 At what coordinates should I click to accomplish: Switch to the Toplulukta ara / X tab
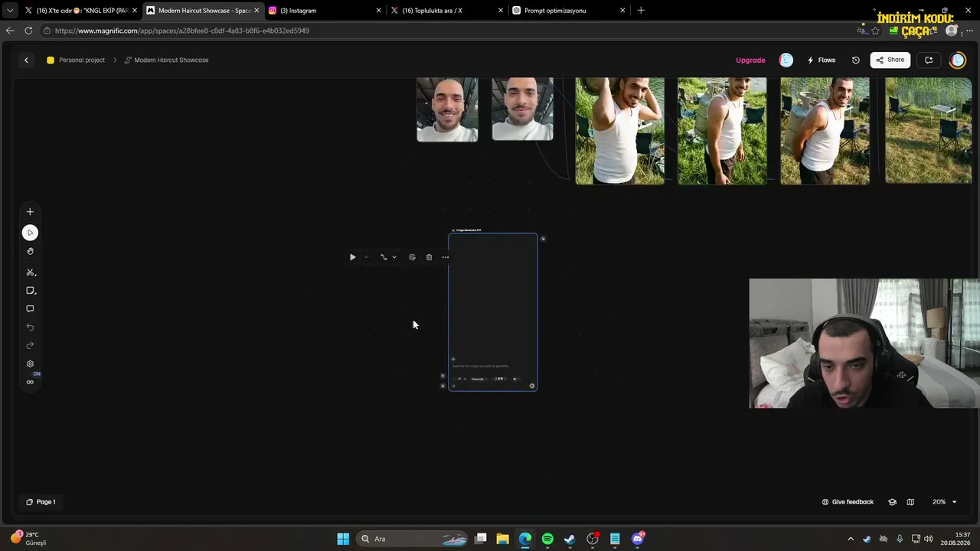click(x=446, y=11)
